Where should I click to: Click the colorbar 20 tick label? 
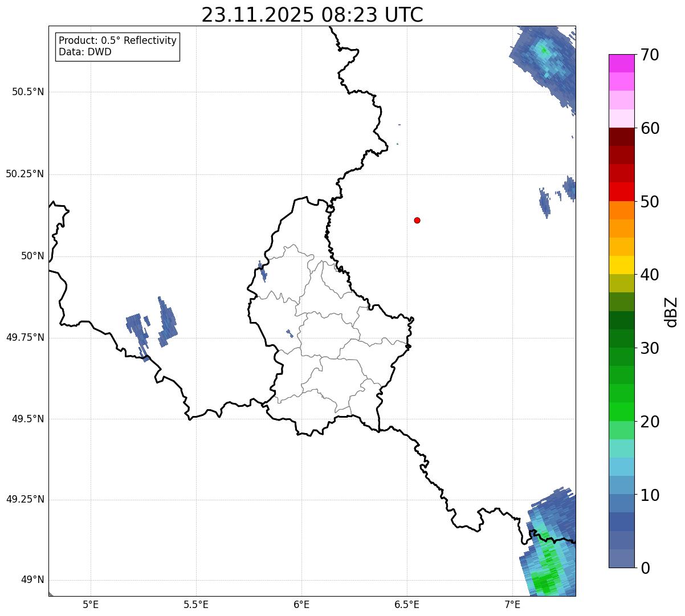tap(649, 422)
